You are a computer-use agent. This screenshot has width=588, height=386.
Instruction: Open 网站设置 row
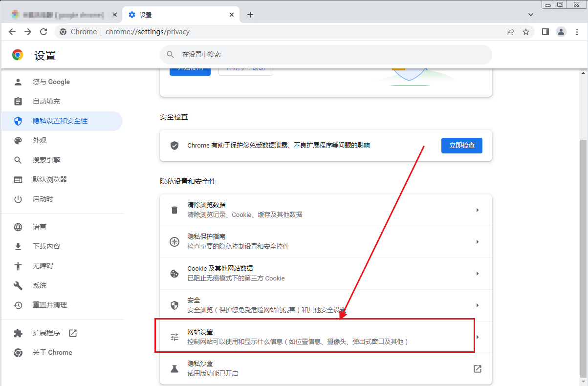coord(326,337)
